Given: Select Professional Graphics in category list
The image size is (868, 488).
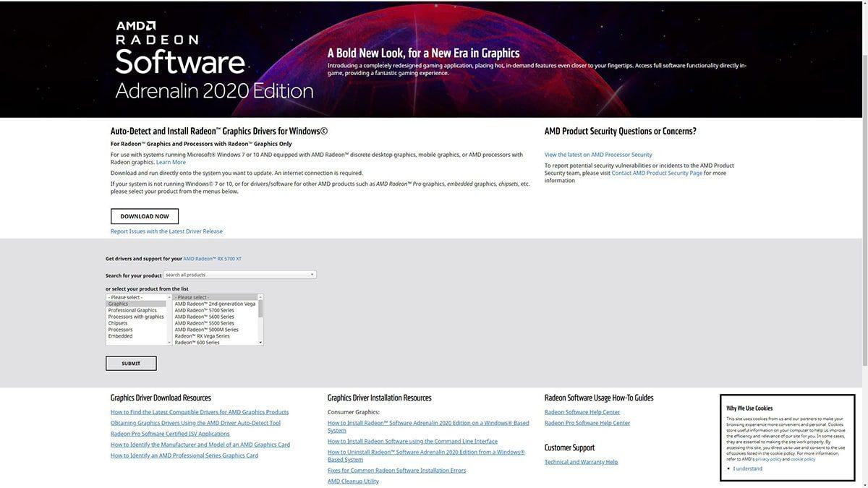Looking at the screenshot, I should (x=132, y=310).
